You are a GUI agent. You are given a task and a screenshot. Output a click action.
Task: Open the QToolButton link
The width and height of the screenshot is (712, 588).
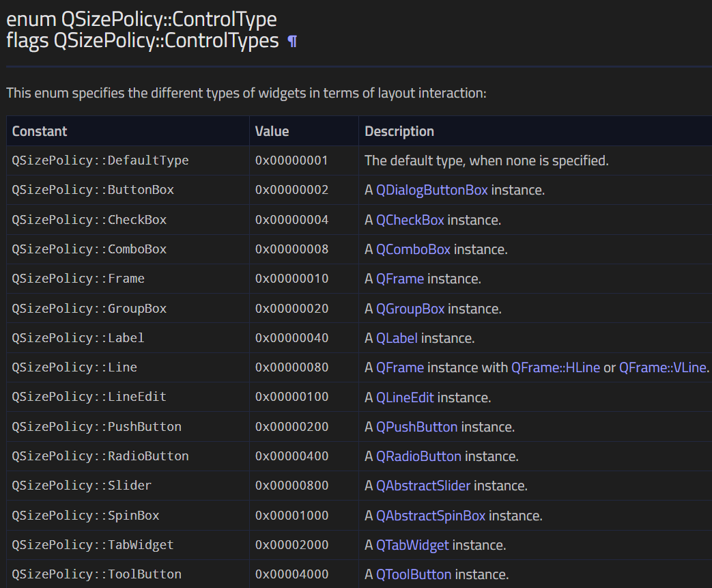[x=414, y=574]
